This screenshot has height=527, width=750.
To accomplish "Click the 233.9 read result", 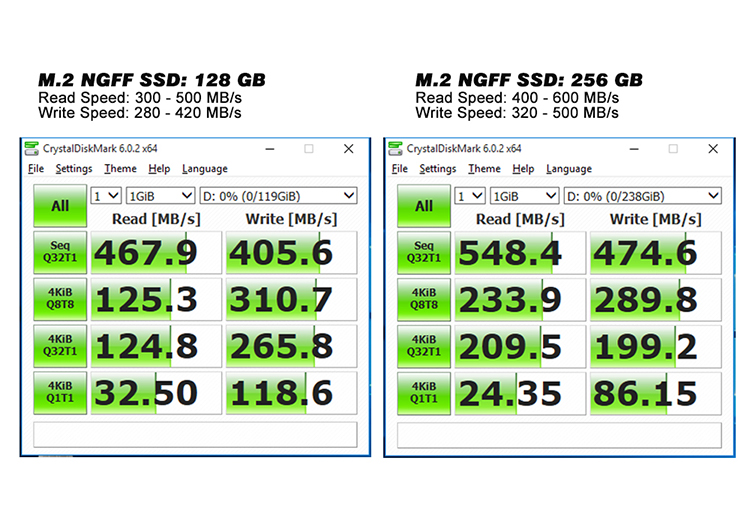I will coord(520,299).
